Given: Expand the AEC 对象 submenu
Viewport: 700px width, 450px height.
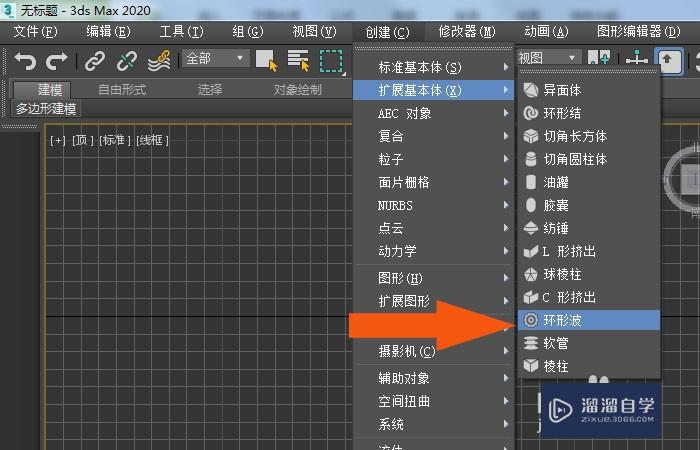Looking at the screenshot, I should tap(433, 113).
